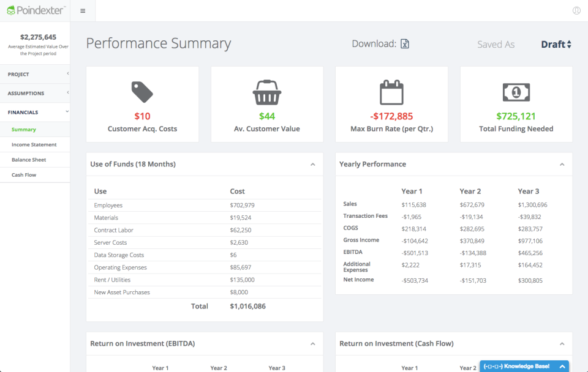Image resolution: width=588 pixels, height=372 pixels.
Task: Collapse the Return on Investment (Cash Flow) panel
Action: [562, 343]
